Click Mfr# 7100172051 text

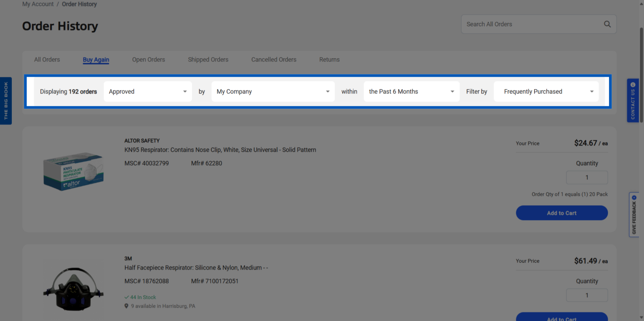tap(215, 281)
